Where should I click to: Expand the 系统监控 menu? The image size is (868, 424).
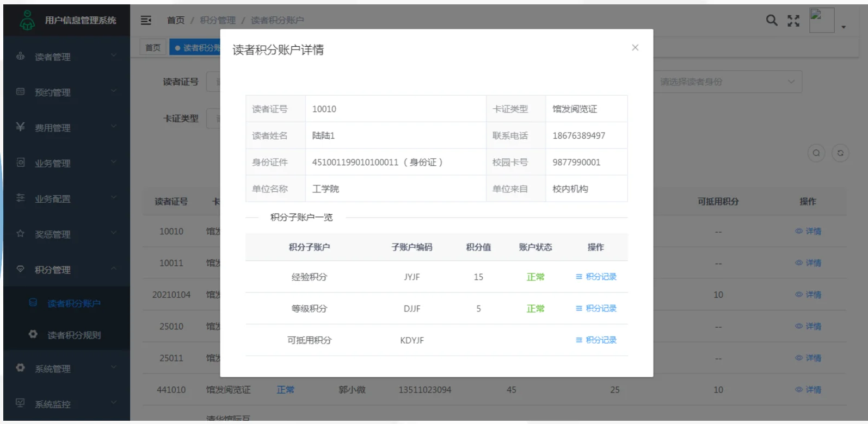pyautogui.click(x=66, y=404)
